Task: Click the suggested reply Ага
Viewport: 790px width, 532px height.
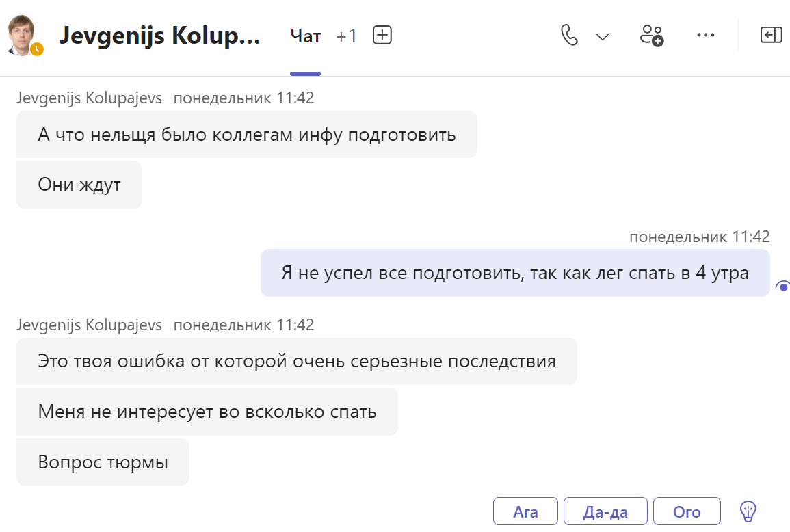Action: click(x=525, y=511)
